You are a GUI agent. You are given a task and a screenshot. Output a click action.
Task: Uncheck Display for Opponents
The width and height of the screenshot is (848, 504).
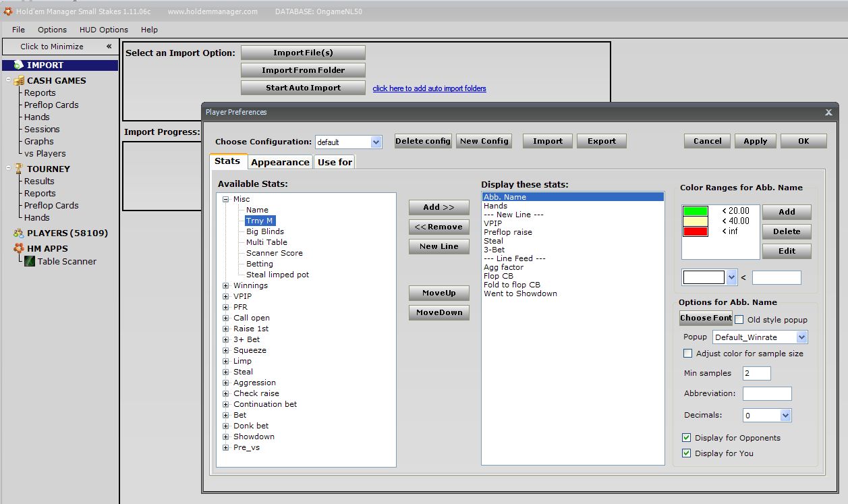tap(687, 438)
